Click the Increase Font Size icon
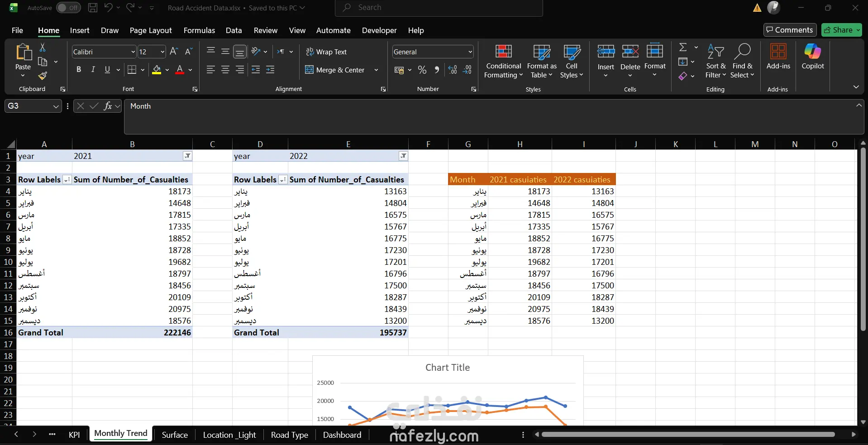Screen dimensions: 868x445 tap(174, 52)
